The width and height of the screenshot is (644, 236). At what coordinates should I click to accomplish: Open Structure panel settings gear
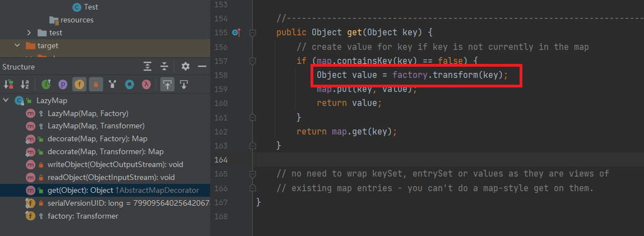pos(186,67)
